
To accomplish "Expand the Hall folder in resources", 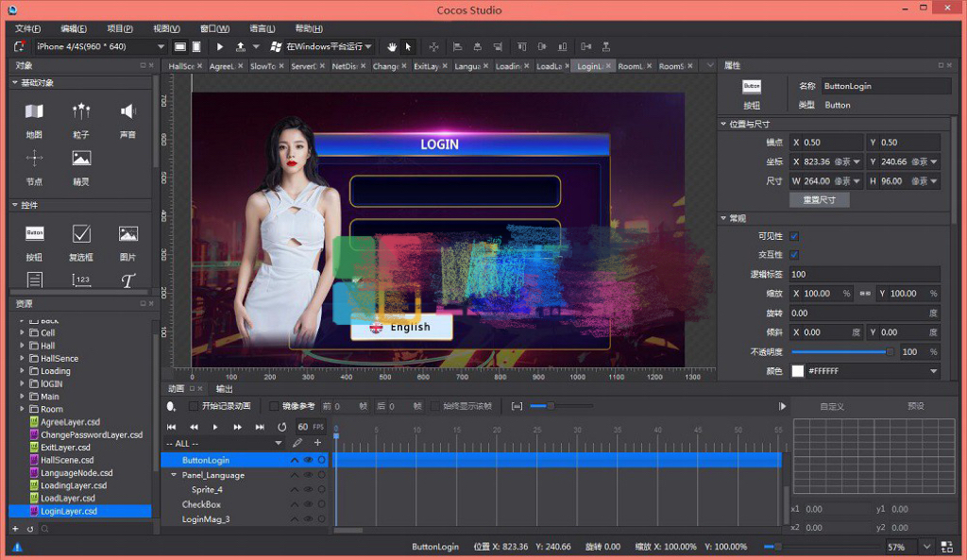I will click(x=22, y=346).
